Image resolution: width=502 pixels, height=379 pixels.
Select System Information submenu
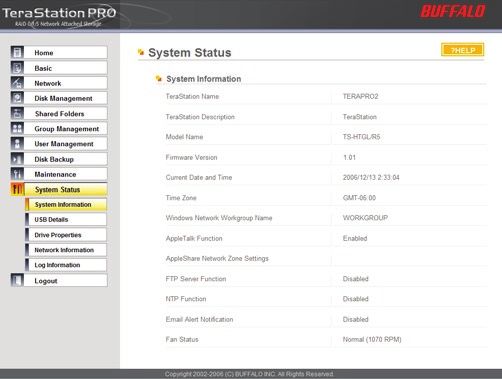(x=66, y=204)
